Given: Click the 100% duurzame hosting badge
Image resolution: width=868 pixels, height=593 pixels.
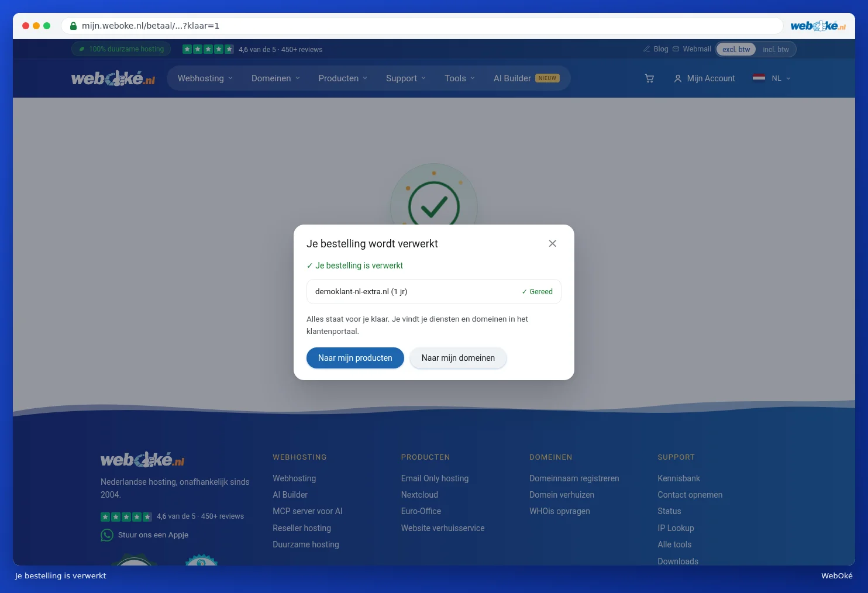Looking at the screenshot, I should point(121,49).
